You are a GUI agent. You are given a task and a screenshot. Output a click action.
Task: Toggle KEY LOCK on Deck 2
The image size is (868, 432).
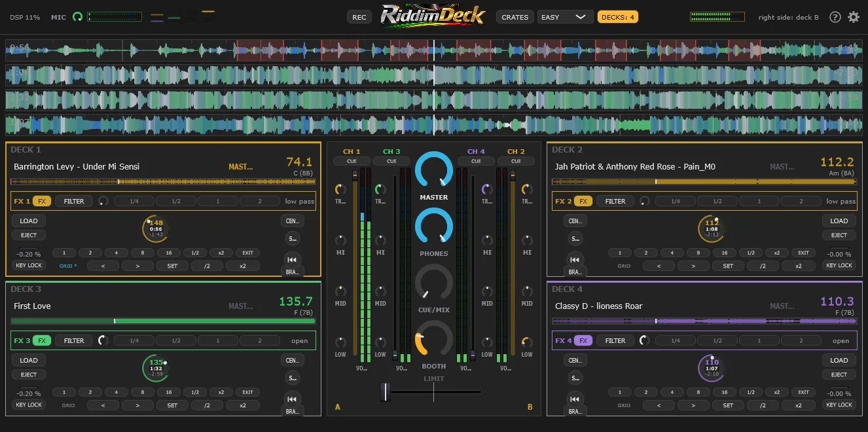839,266
